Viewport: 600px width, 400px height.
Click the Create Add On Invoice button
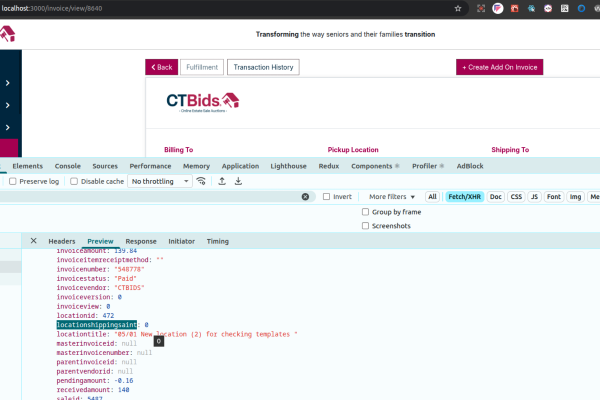pos(500,67)
